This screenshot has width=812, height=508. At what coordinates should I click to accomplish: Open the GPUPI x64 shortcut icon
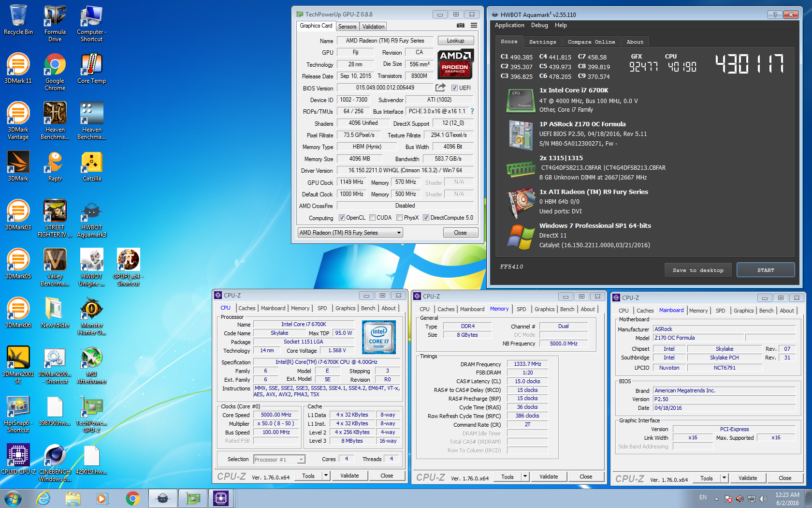[x=129, y=268]
